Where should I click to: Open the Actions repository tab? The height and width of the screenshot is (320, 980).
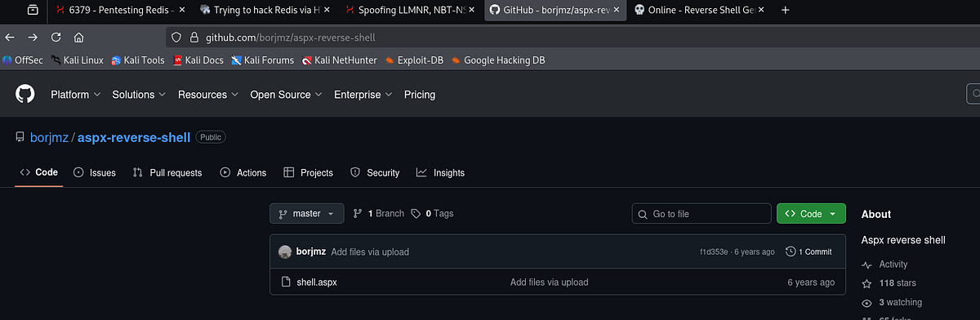243,172
